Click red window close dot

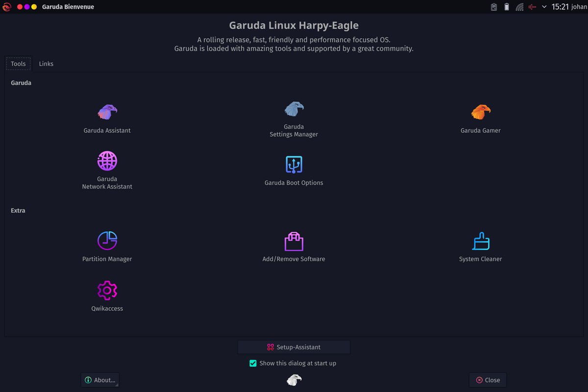pos(20,7)
